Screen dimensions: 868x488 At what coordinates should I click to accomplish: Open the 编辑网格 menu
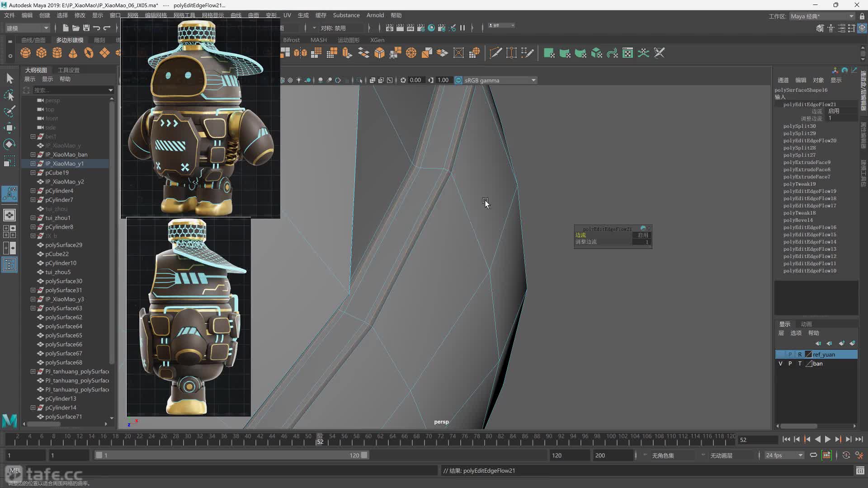coord(156,15)
